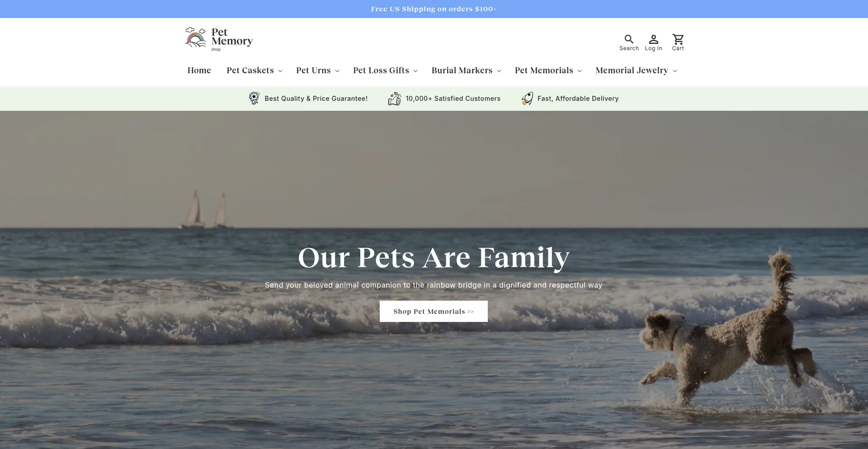Viewport: 868px width, 449px height.
Task: Click the Fast, Affordable Delivery text
Action: [x=578, y=99]
